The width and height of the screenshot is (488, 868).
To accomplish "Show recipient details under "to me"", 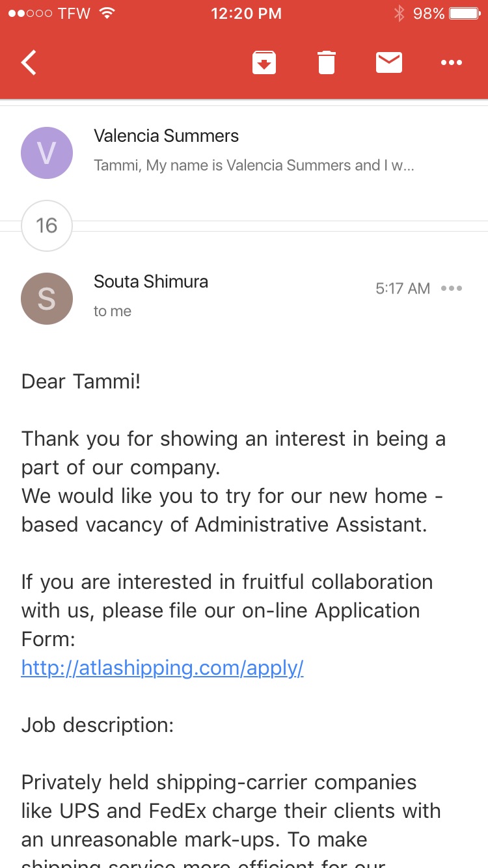I will 113,312.
